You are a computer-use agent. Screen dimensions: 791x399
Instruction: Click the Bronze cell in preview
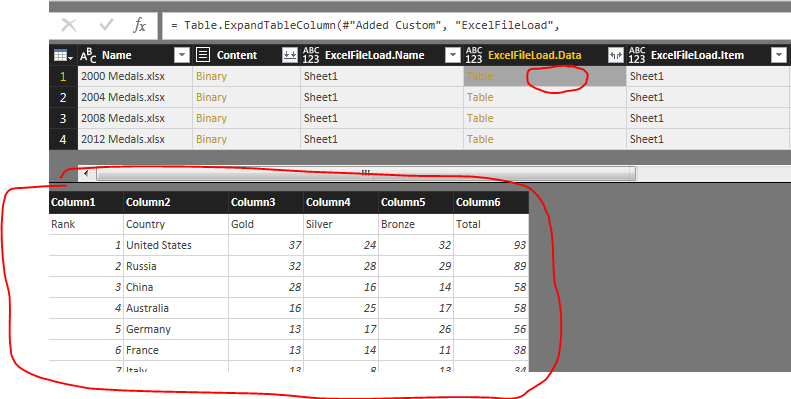coord(416,224)
